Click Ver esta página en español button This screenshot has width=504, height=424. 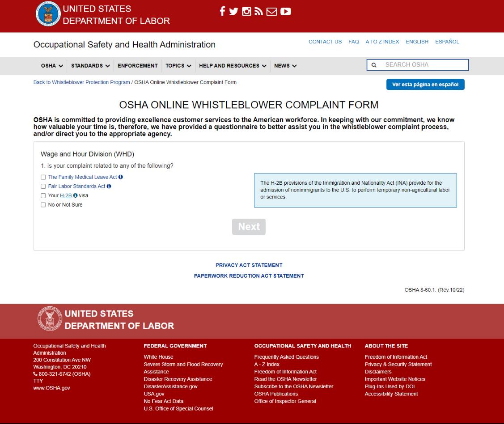(425, 84)
